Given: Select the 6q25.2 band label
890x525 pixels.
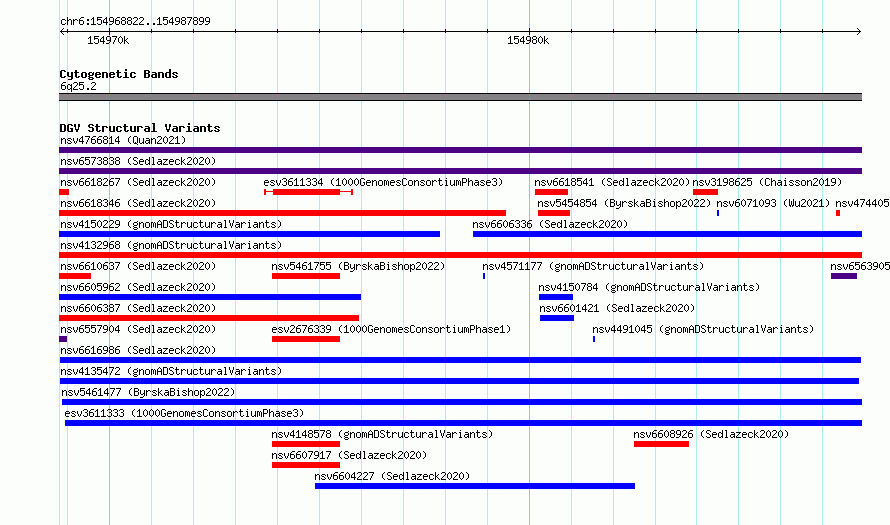Looking at the screenshot, I should click(x=78, y=86).
